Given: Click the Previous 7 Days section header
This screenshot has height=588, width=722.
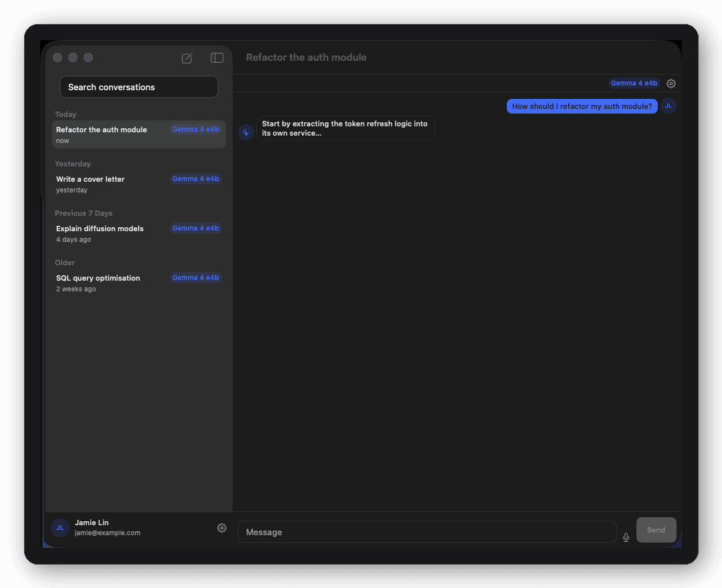Looking at the screenshot, I should tap(84, 213).
